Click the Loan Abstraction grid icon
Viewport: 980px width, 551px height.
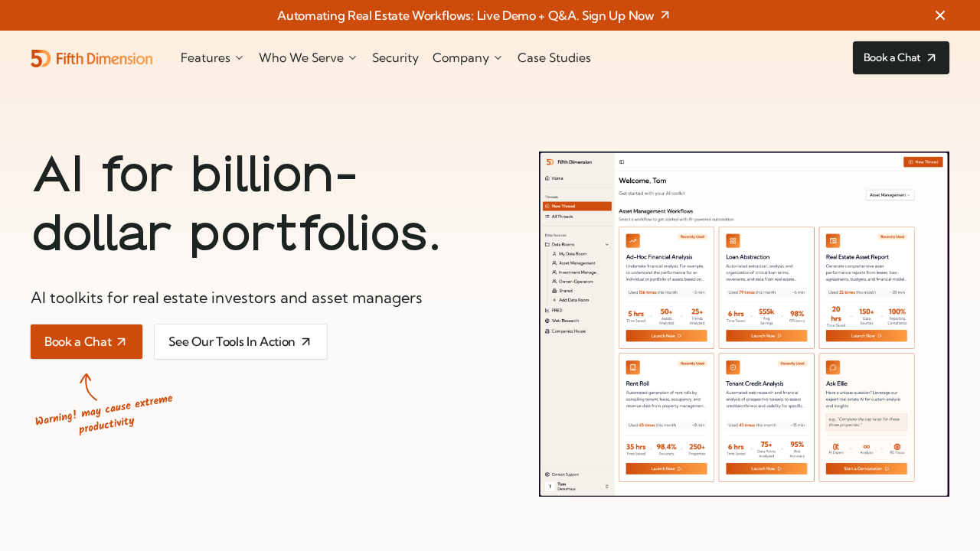(x=733, y=240)
